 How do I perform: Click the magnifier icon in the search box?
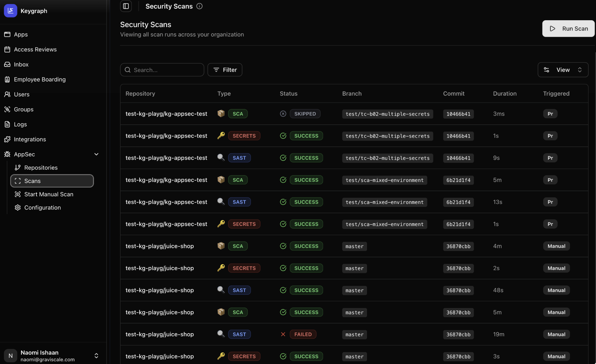128,70
